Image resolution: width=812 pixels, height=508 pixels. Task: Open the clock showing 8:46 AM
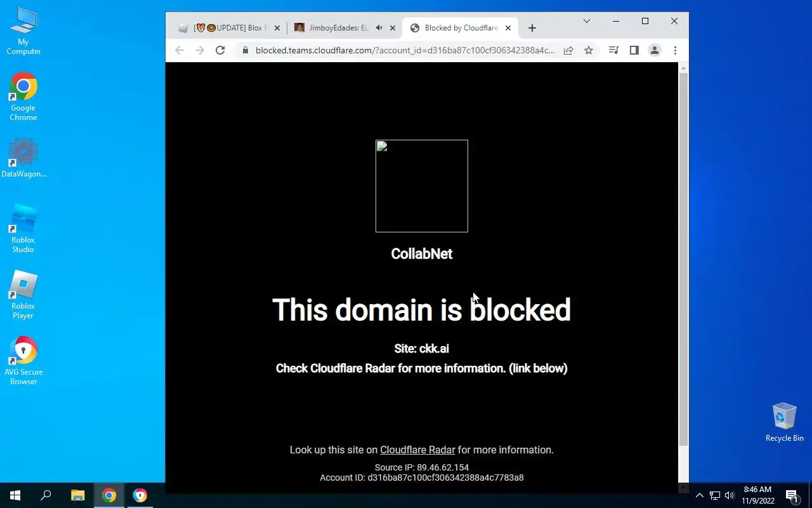(x=757, y=495)
